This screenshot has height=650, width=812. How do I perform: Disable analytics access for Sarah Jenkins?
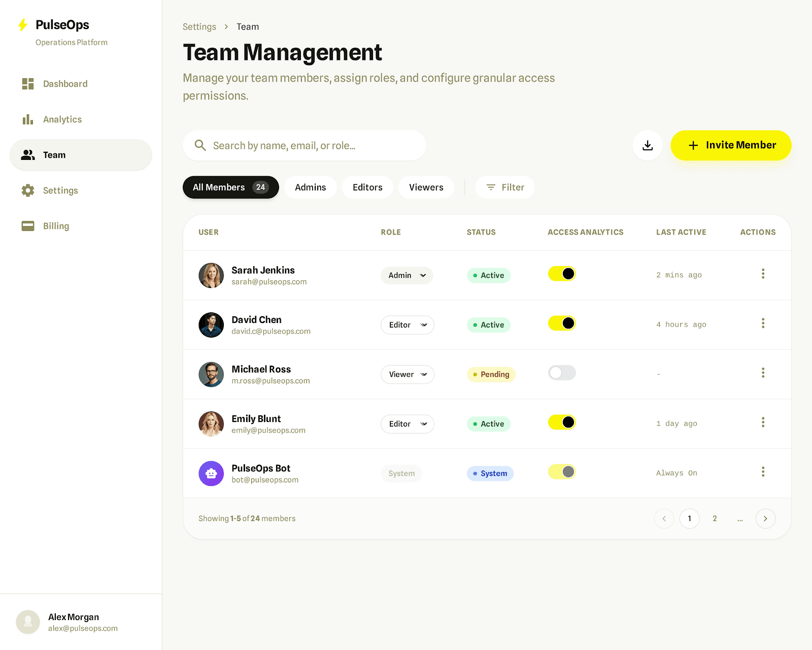click(561, 274)
